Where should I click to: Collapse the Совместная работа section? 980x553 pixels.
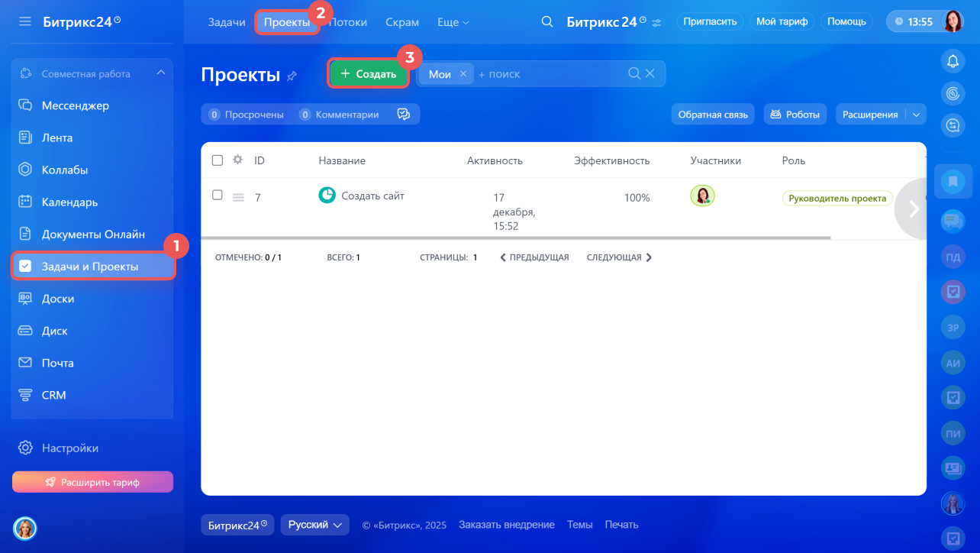(160, 73)
